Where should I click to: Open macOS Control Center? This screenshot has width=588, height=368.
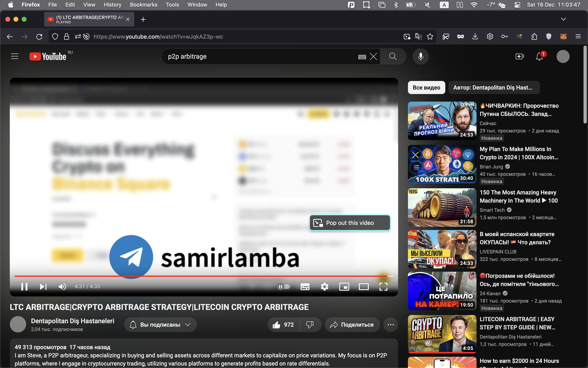517,5
